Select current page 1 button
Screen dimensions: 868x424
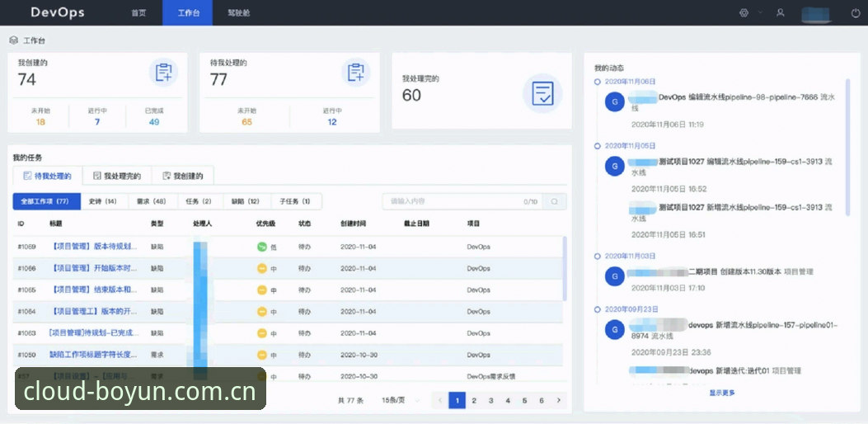pos(457,400)
